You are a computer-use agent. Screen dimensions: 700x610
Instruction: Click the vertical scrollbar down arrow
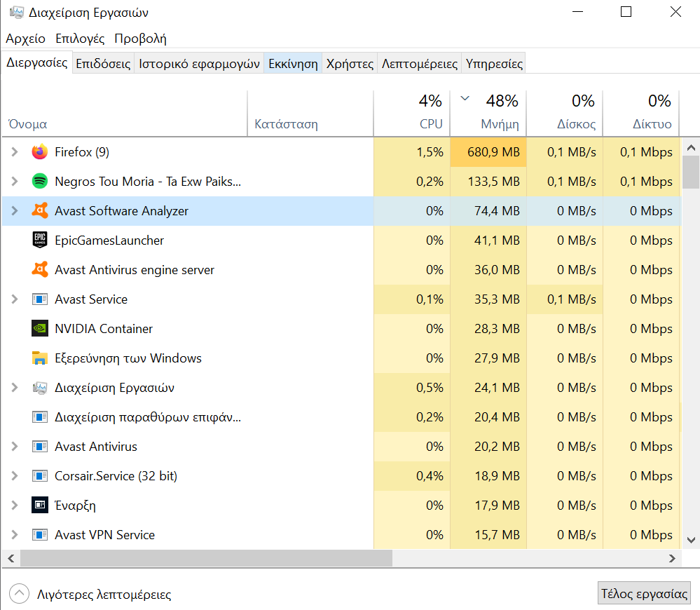(x=691, y=540)
